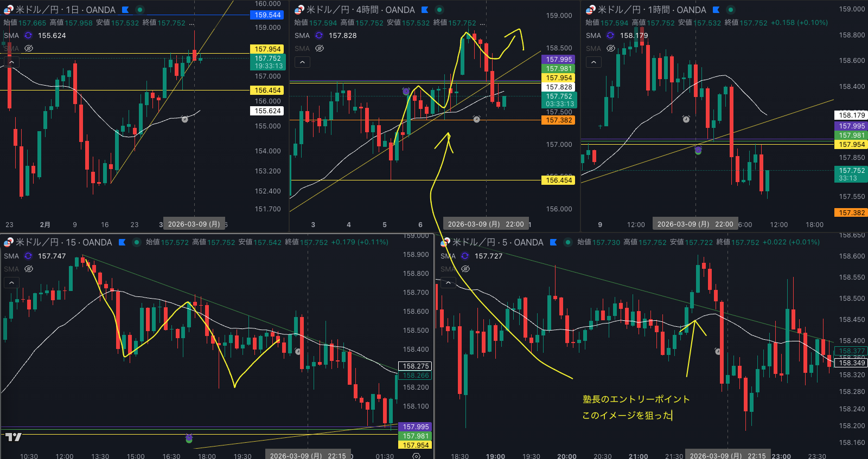Unhide the second SMA on the 1-hour chart

pos(611,48)
